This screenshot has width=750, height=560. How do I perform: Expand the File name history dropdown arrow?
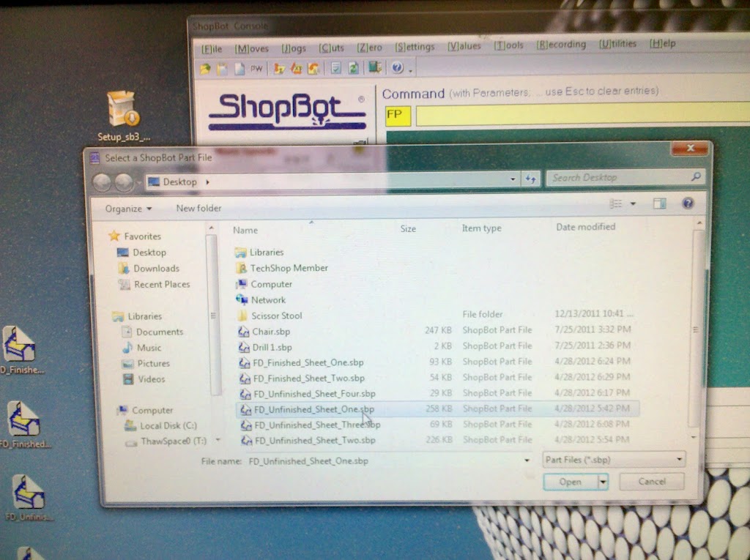[x=527, y=460]
